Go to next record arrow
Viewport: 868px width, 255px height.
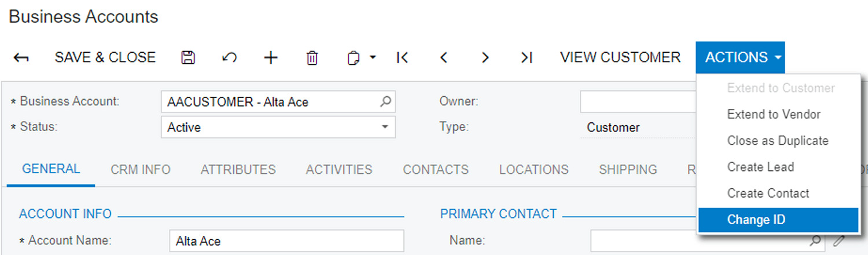(x=486, y=57)
